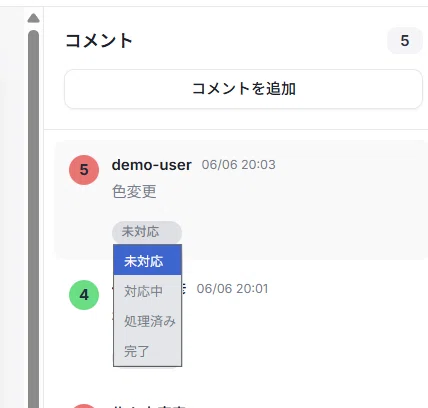428x408 pixels.
Task: Click the demo-user author name
Action: point(152,165)
